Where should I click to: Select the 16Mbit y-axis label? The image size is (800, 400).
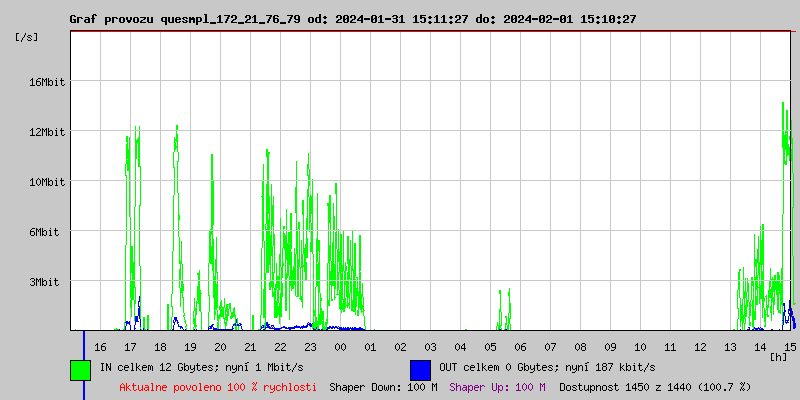point(46,82)
